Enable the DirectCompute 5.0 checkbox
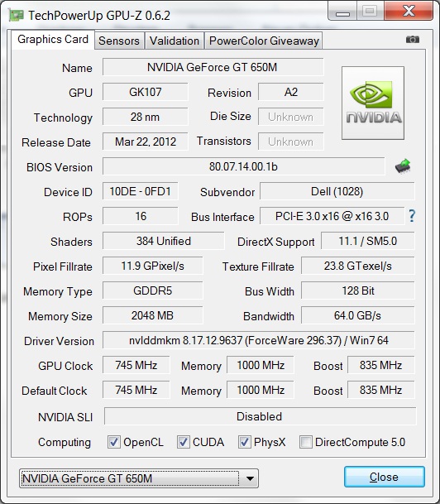 coord(305,442)
